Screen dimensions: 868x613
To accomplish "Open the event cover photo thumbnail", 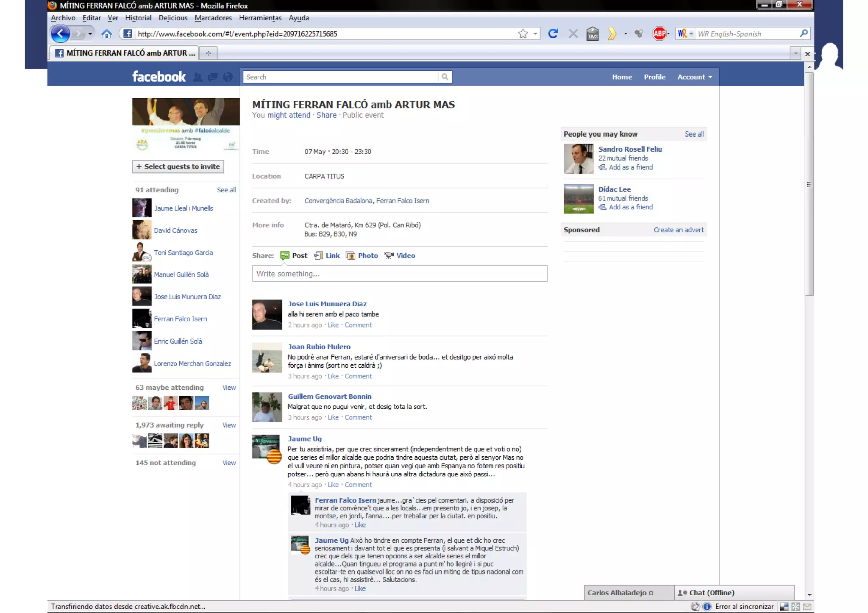I will (186, 125).
